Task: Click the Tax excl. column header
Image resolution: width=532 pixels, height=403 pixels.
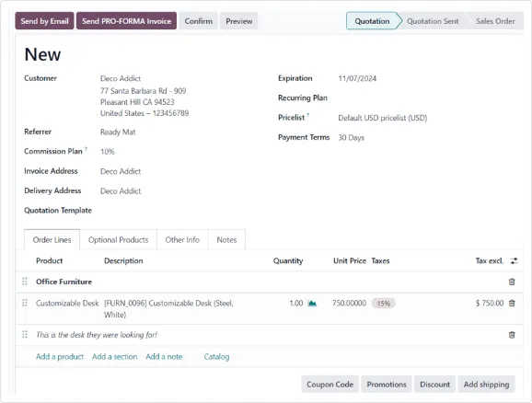Action: click(x=490, y=261)
